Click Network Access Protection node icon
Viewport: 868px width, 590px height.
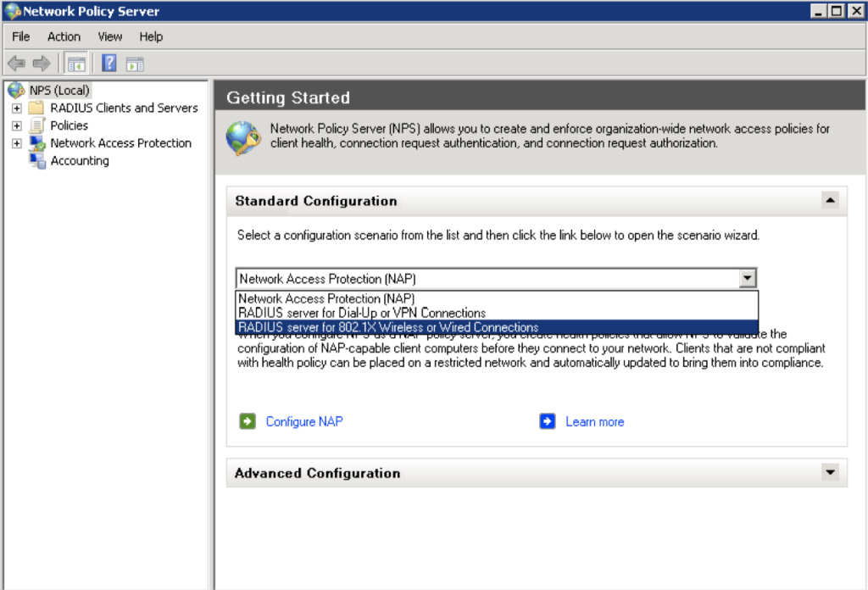tap(37, 143)
